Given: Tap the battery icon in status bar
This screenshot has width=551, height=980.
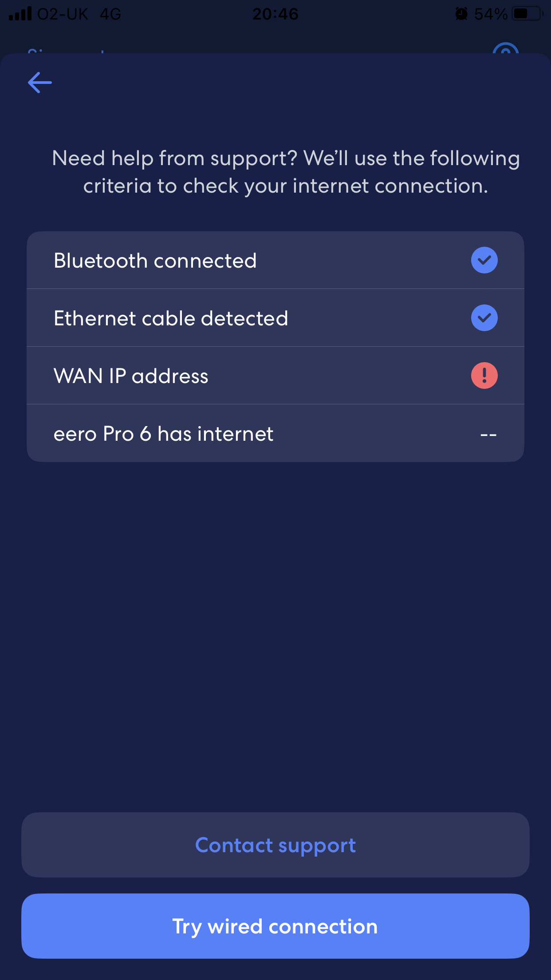Looking at the screenshot, I should tap(527, 14).
